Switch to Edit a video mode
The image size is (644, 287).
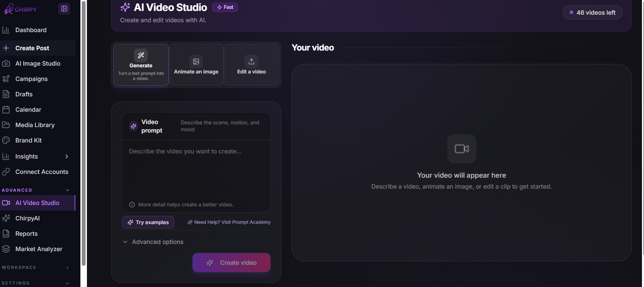pyautogui.click(x=252, y=65)
